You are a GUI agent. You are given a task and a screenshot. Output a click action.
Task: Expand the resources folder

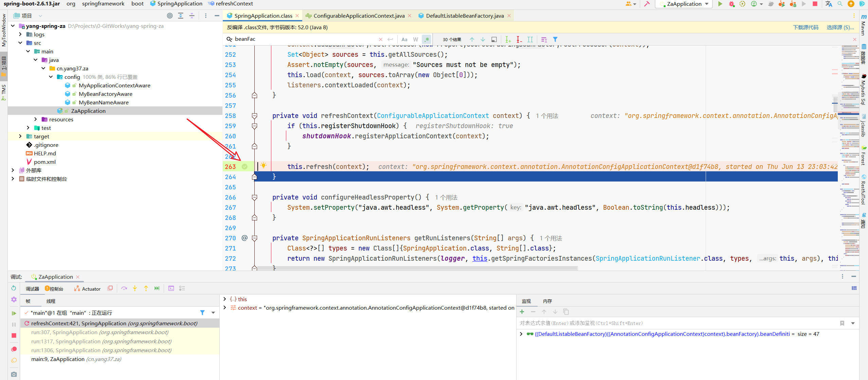(x=35, y=119)
